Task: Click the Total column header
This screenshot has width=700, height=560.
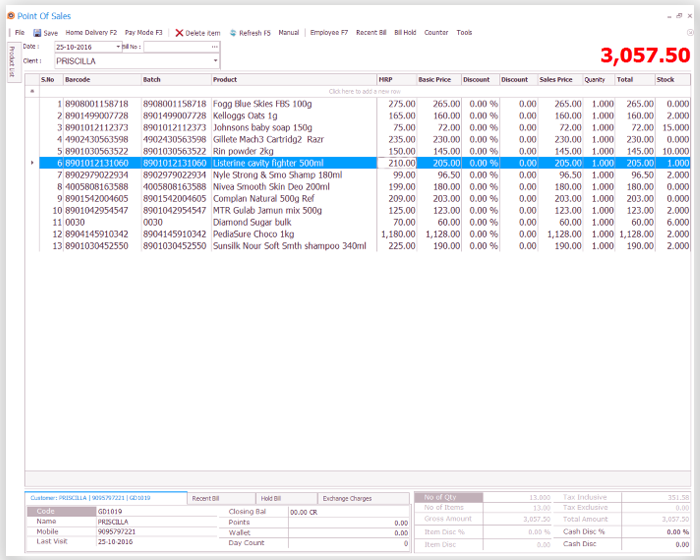Action: pos(635,79)
